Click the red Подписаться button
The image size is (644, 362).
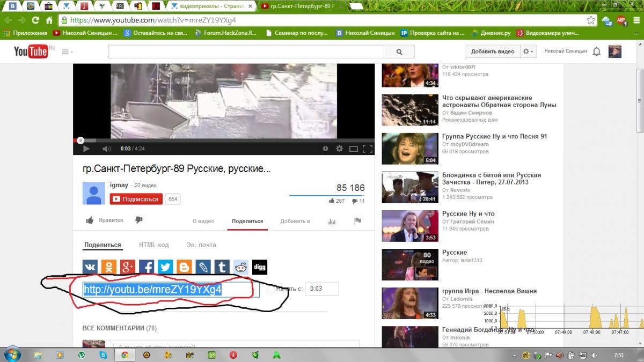pos(136,199)
